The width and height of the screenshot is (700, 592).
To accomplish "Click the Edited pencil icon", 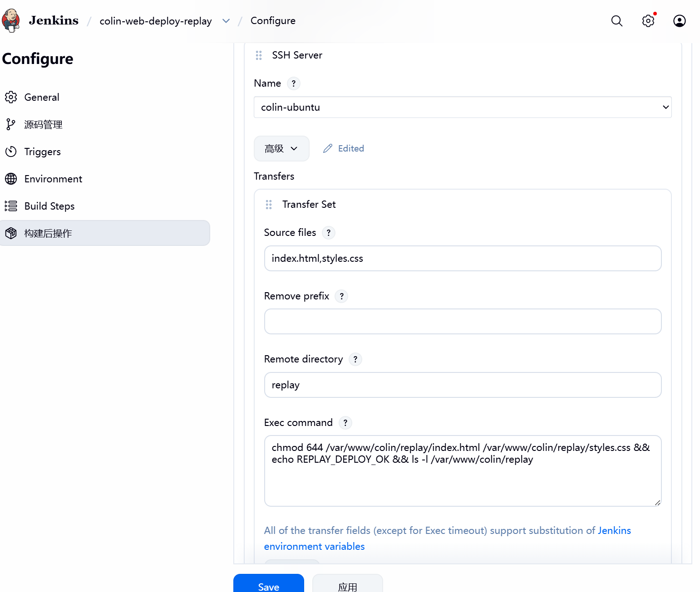I will (328, 148).
